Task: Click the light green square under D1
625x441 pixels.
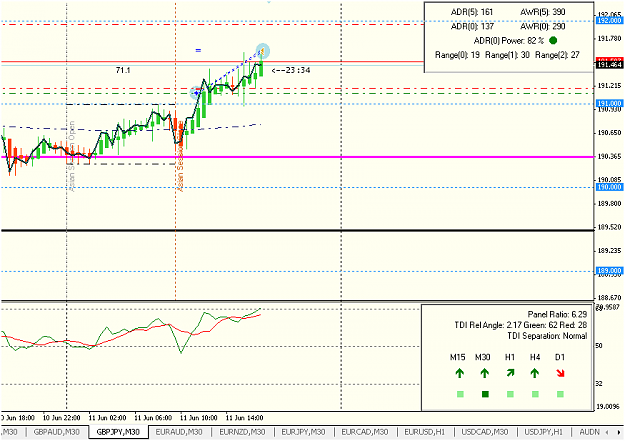Action: click(560, 394)
